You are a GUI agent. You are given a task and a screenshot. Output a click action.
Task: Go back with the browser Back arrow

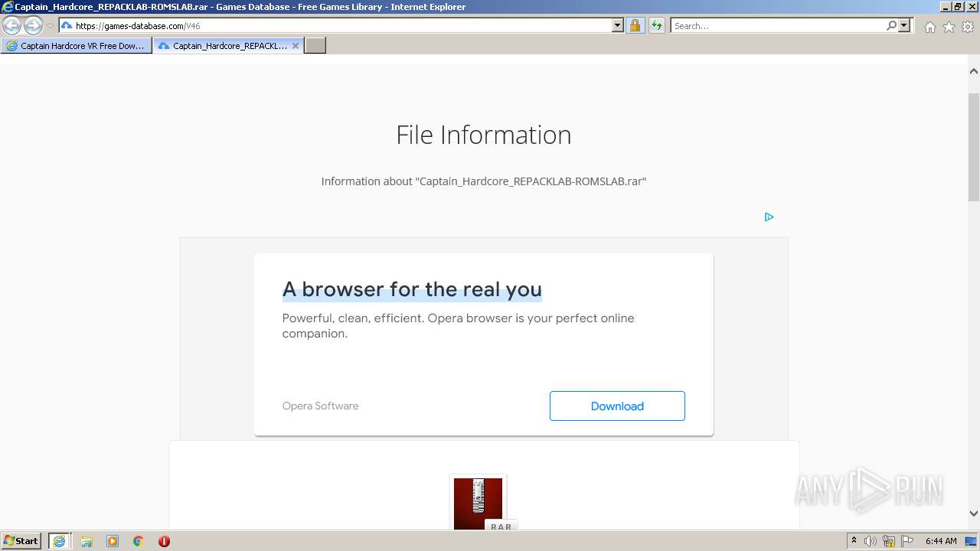[12, 26]
